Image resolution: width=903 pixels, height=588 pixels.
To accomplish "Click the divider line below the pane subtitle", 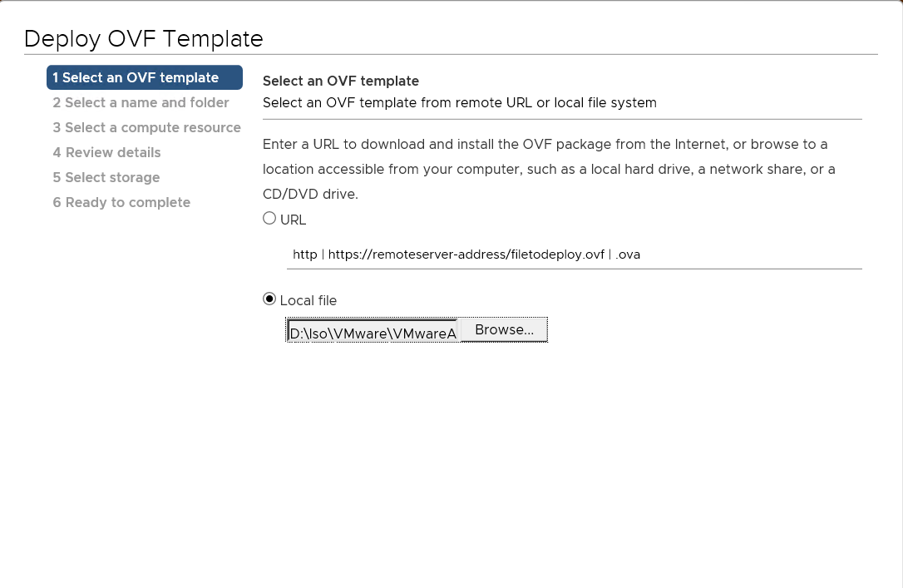I will (562, 119).
